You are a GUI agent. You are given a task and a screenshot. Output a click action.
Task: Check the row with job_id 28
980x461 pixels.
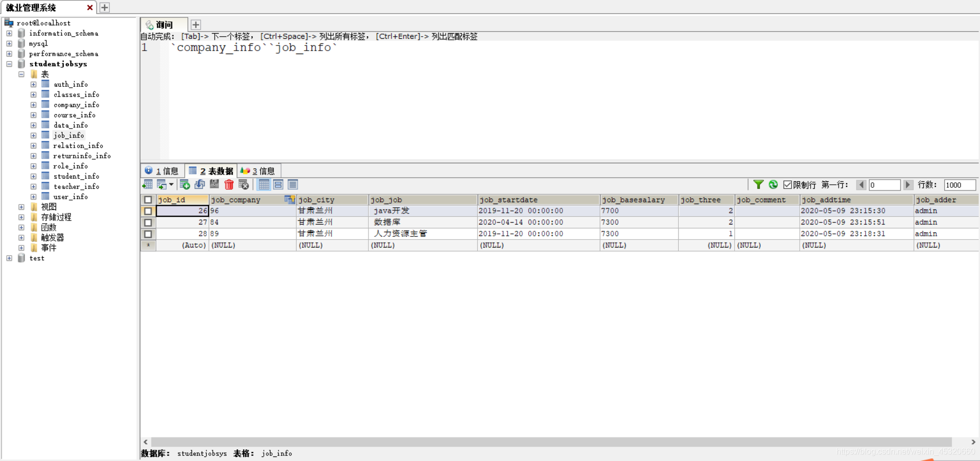(148, 234)
